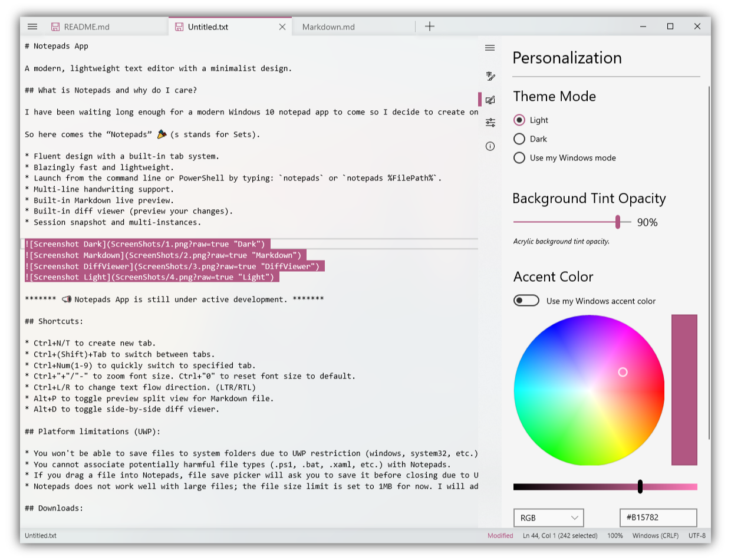Click the Modified status in the status bar
This screenshot has height=560, width=731.
(500, 536)
